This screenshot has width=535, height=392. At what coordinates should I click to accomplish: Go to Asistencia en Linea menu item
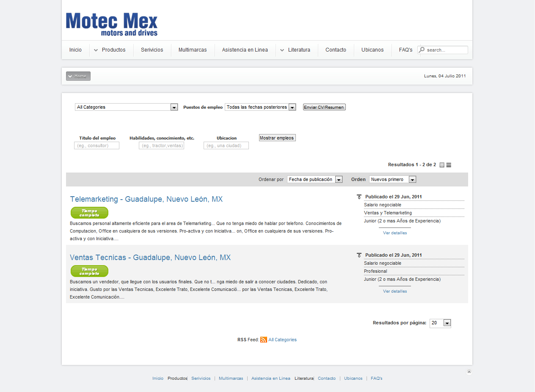(x=245, y=50)
